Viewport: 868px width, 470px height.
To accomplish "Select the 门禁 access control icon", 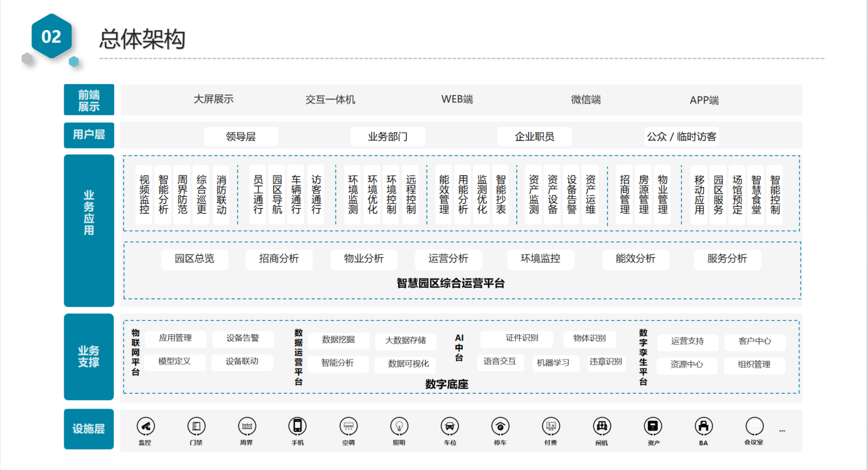I will tap(196, 426).
